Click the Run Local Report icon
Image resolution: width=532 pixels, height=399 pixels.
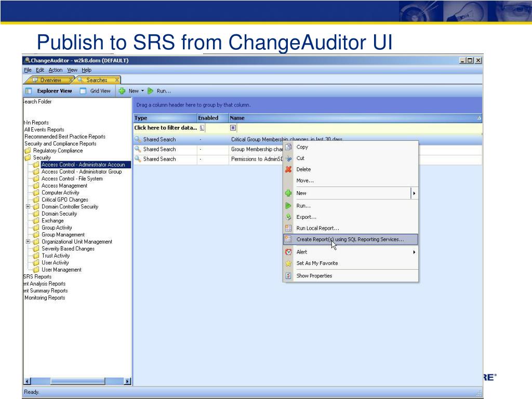point(288,228)
